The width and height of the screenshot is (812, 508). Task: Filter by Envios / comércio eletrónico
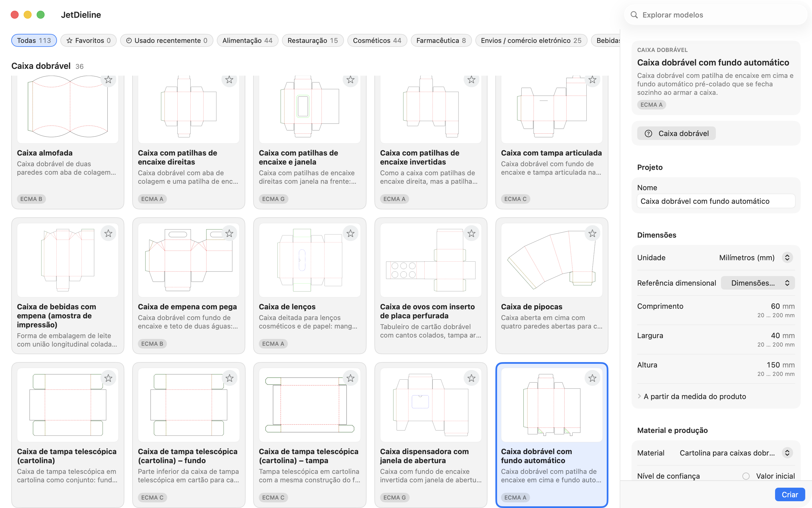pos(531,40)
